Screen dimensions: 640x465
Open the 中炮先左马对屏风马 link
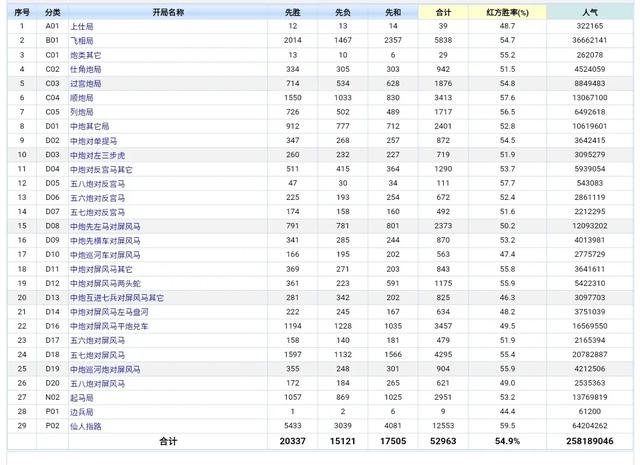click(105, 226)
